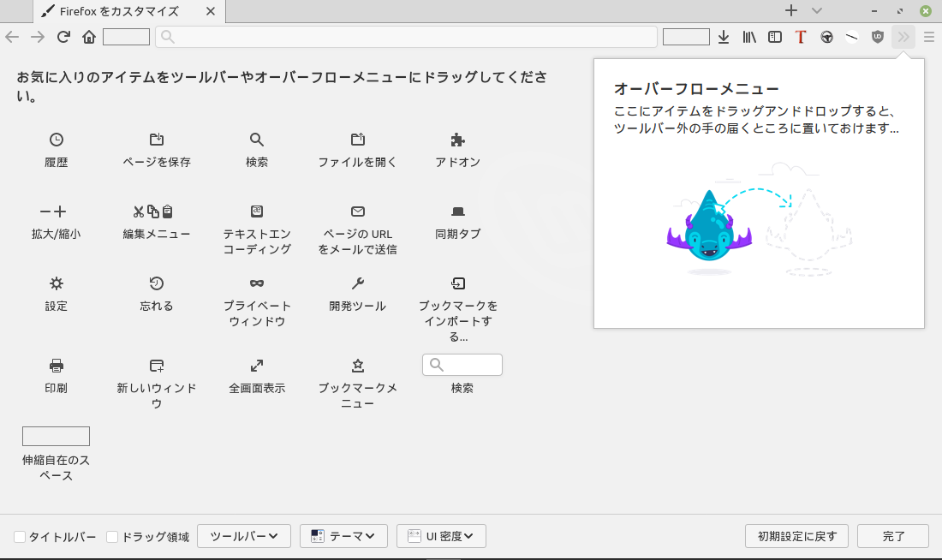Click the URL address bar field
This screenshot has width=942, height=560.
click(407, 37)
